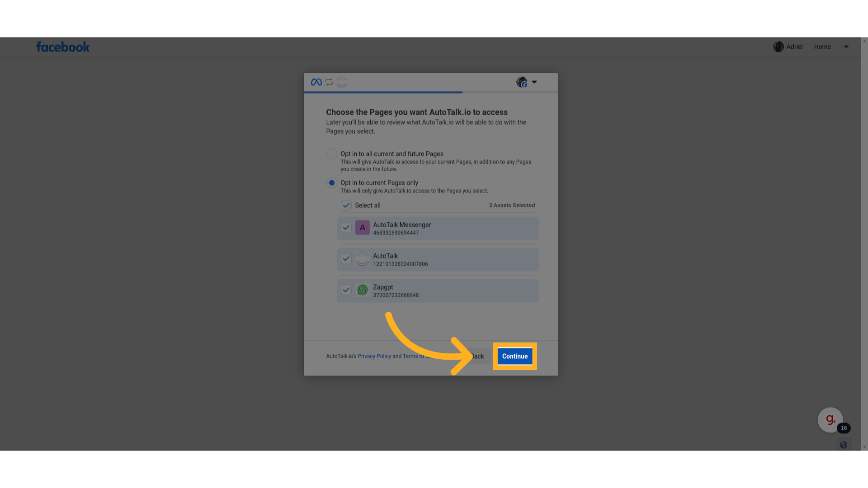Click the facebook logo
This screenshot has height=488, width=868.
click(x=63, y=47)
